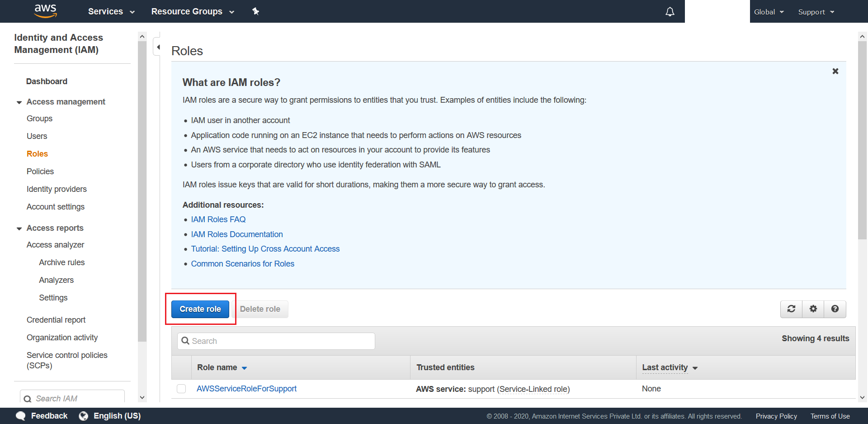Open Service control policies (SCPs)
The image size is (868, 424).
point(67,360)
